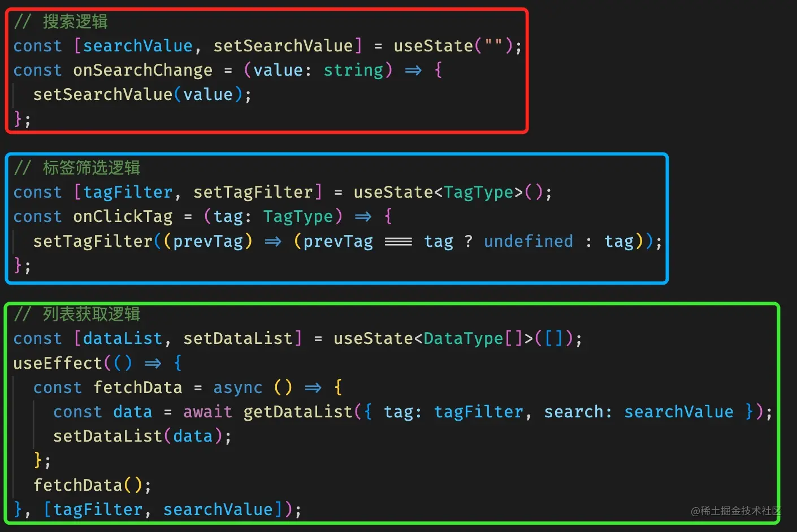Click 'setTagFilter' in the array destructuring

tap(253, 192)
